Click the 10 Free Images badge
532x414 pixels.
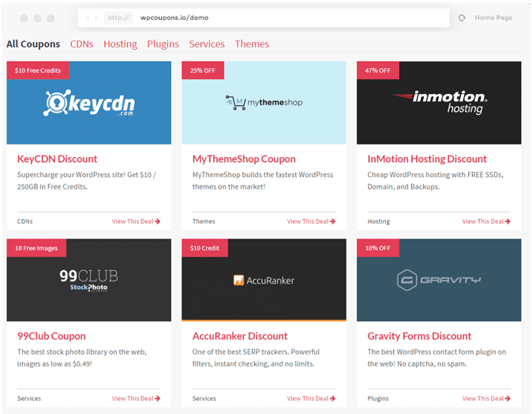pos(36,248)
